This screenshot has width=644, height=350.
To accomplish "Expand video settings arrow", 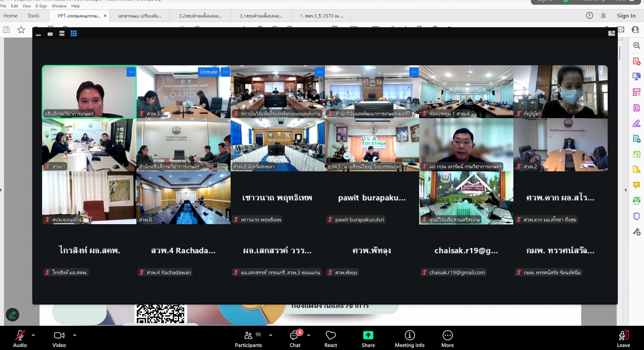I will 75,335.
